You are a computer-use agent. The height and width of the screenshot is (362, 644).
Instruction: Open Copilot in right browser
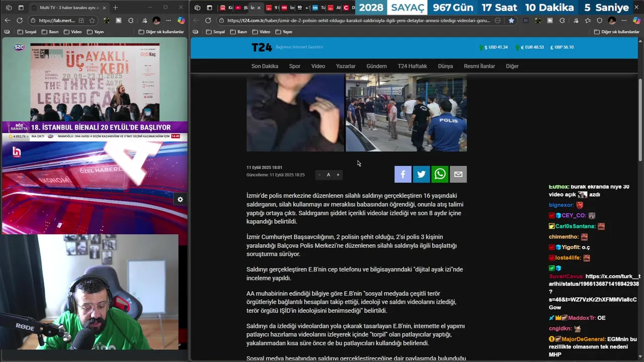click(636, 21)
